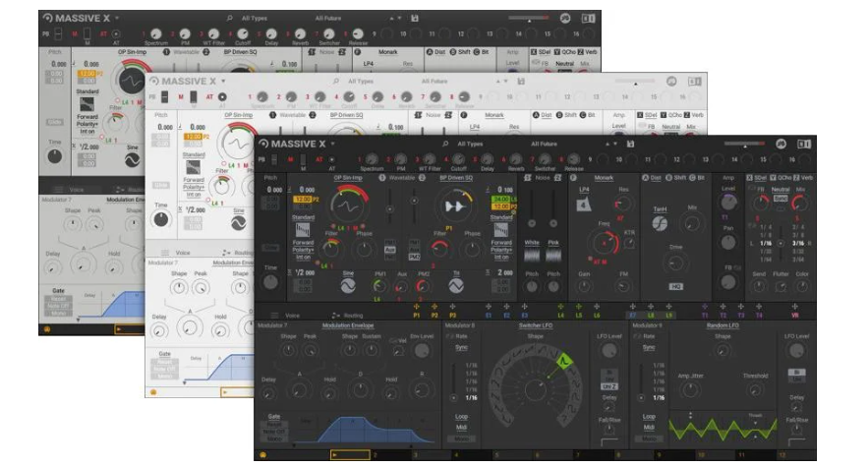
Task: Open oscillator 1 Standard mode dropdown
Action: (303, 217)
